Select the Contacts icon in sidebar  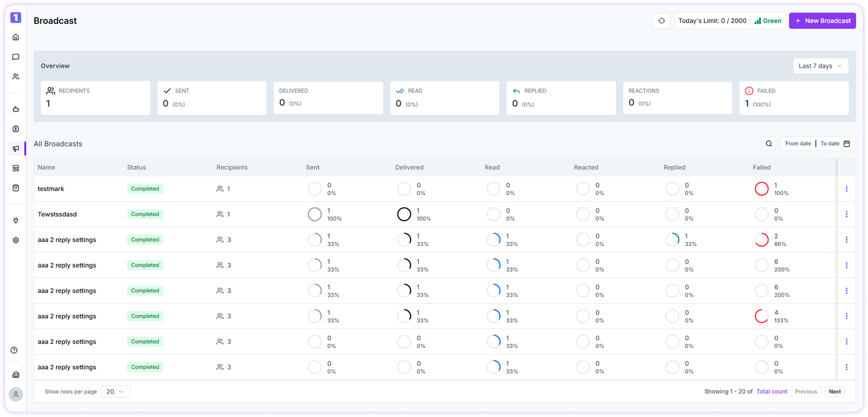16,76
